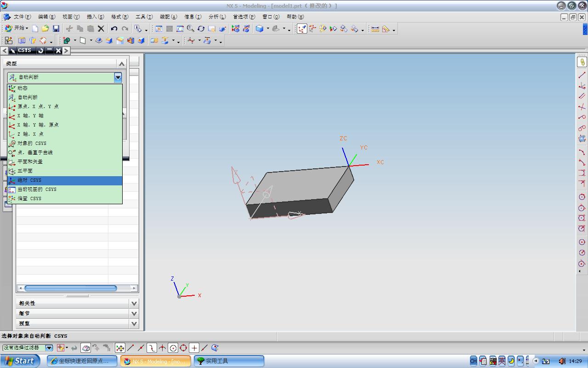The width and height of the screenshot is (588, 368).
Task: Toggle the Enable Snap Points icon in the selection bar
Action: (120, 348)
